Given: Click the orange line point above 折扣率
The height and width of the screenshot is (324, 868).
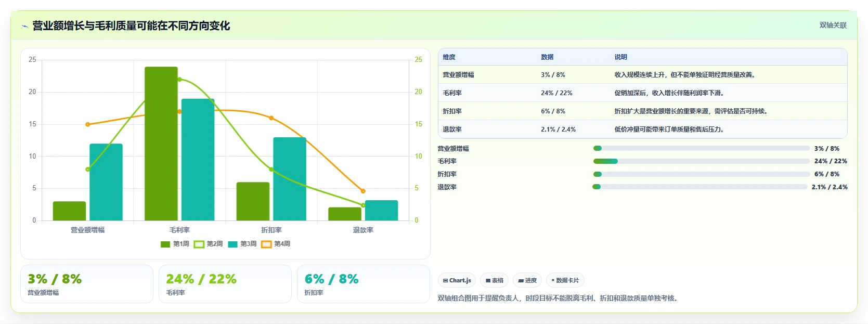Looking at the screenshot, I should tap(271, 118).
